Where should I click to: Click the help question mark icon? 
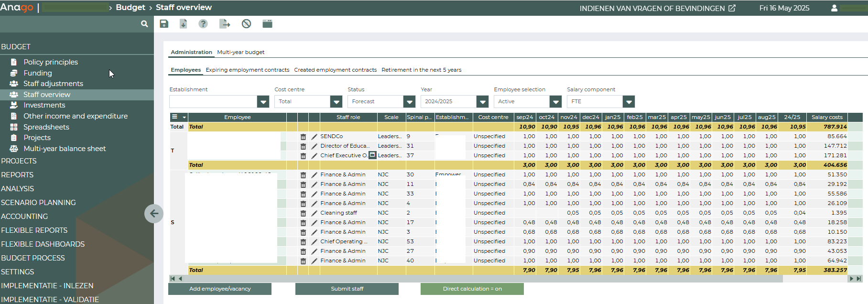point(203,24)
